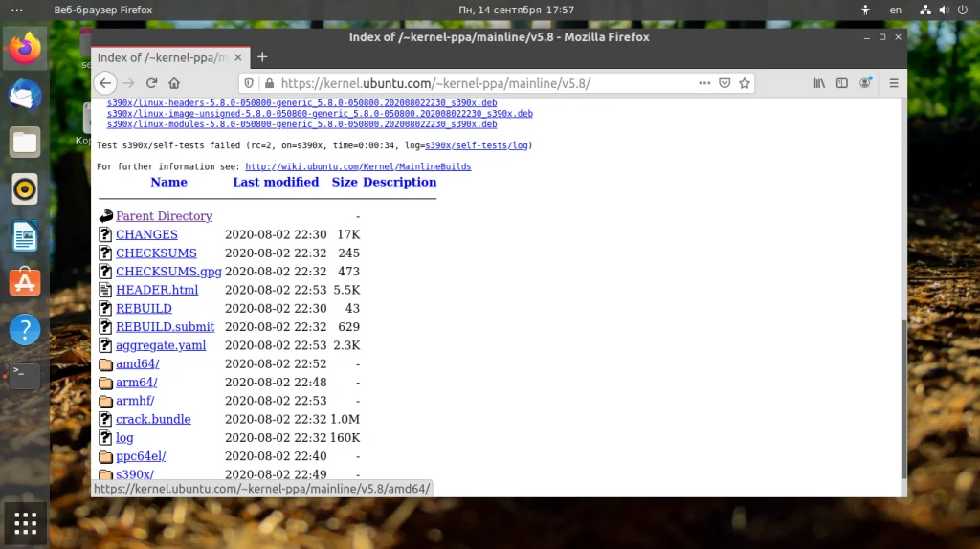Open the Library bookmarks and history

pos(819,83)
